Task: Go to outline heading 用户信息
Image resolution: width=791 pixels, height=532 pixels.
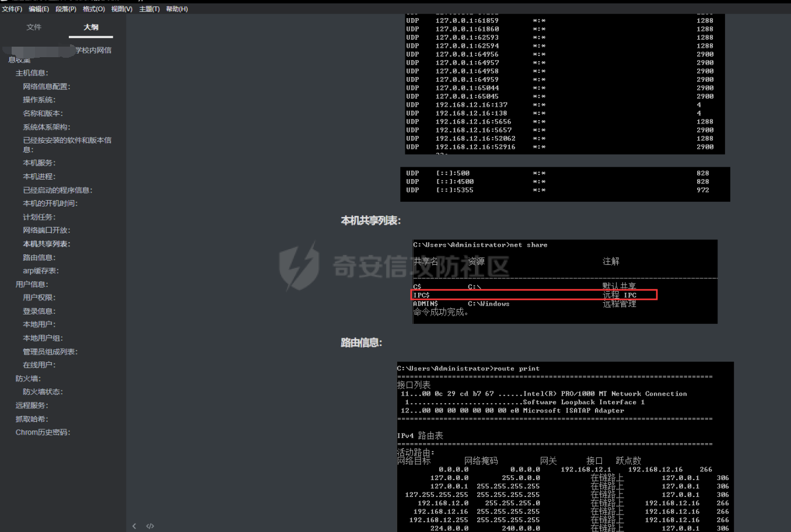Action: [x=32, y=284]
